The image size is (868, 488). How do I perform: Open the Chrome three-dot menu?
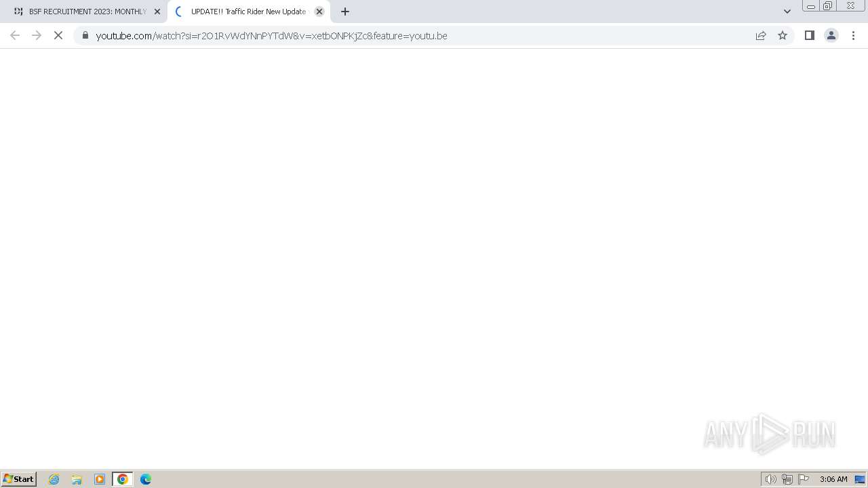click(x=853, y=35)
